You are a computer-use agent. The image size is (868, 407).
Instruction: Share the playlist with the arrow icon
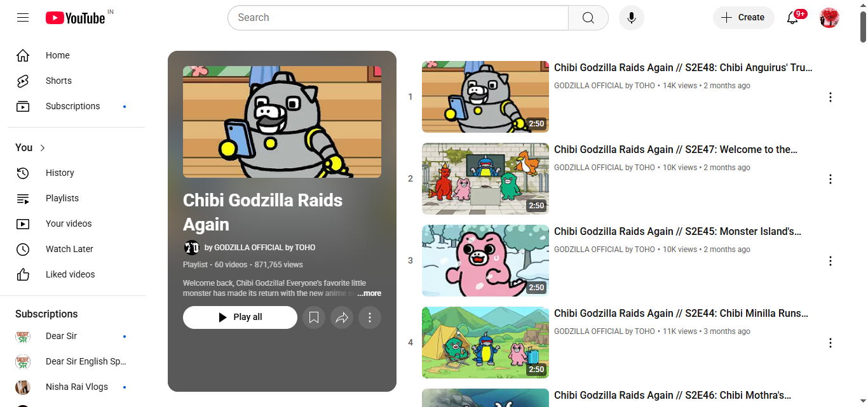click(x=342, y=317)
